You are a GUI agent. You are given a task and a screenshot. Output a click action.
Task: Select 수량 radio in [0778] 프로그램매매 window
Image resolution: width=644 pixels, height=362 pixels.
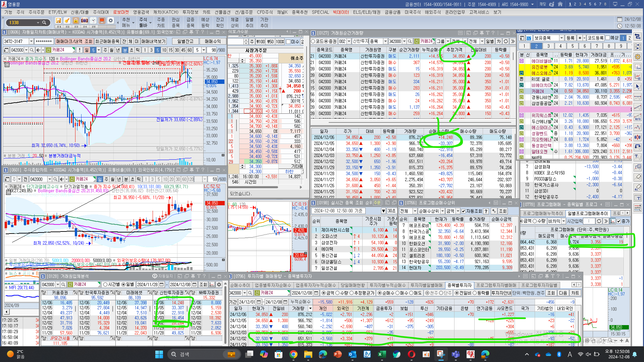click(535, 221)
